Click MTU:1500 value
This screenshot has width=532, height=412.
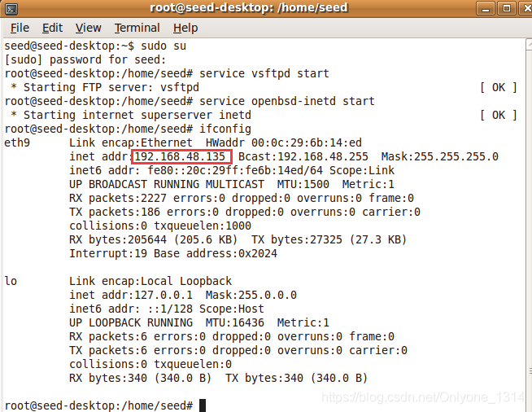click(303, 185)
